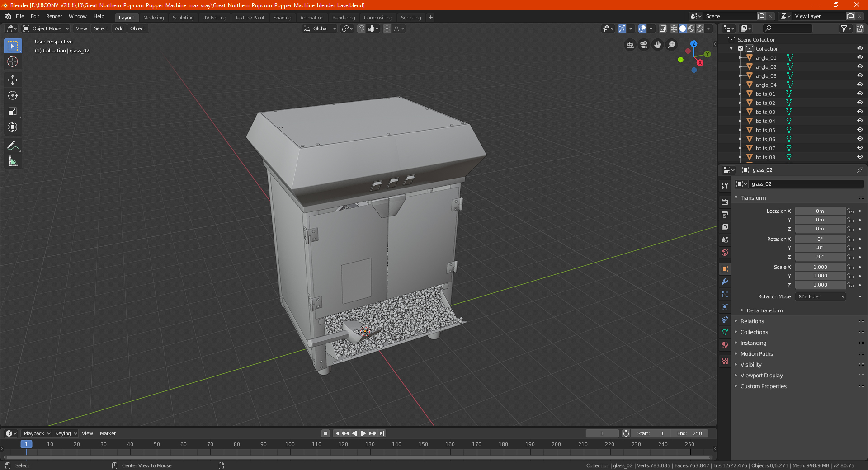Toggle the camera view button in viewport
Screen dimensions: 868x470
(x=644, y=45)
